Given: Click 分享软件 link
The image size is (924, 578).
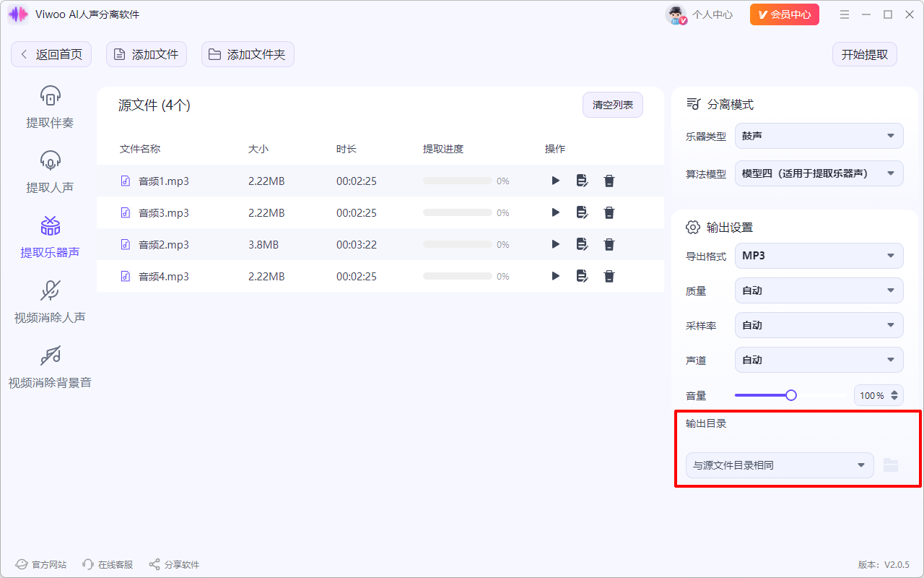Looking at the screenshot, I should (x=174, y=564).
